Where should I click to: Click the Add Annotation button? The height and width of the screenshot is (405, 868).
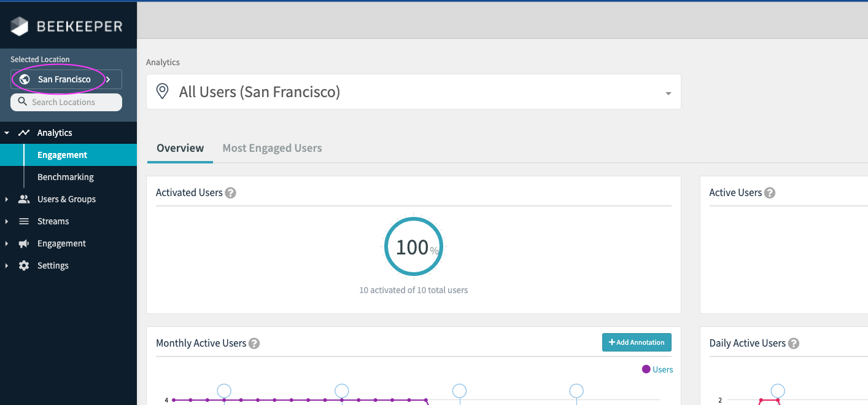(637, 342)
